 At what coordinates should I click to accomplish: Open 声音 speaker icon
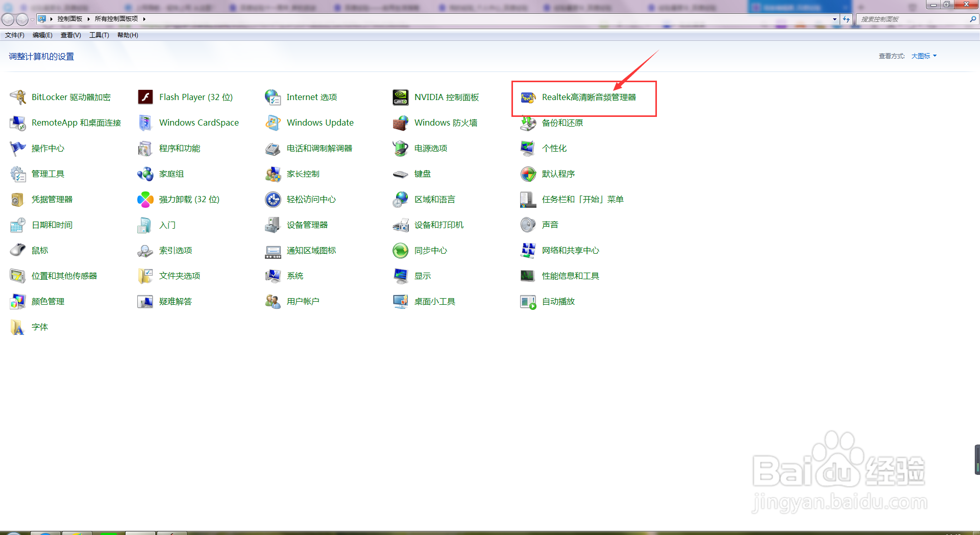(x=528, y=225)
